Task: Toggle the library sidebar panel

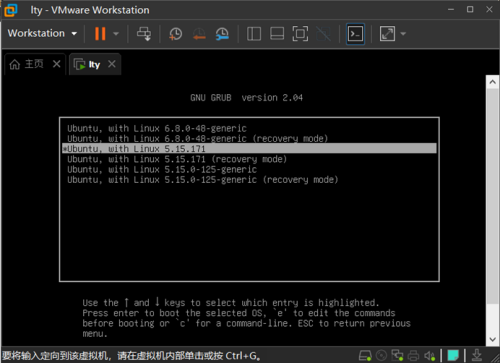Action: coord(254,34)
